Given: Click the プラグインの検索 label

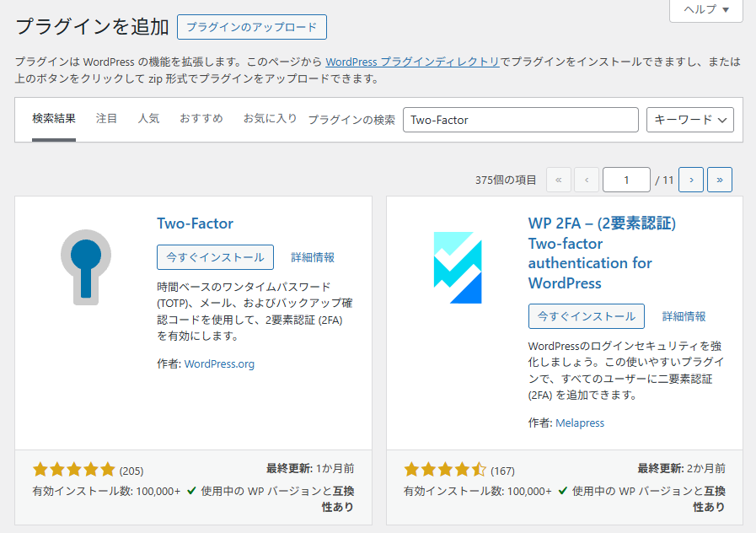Looking at the screenshot, I should point(351,120).
